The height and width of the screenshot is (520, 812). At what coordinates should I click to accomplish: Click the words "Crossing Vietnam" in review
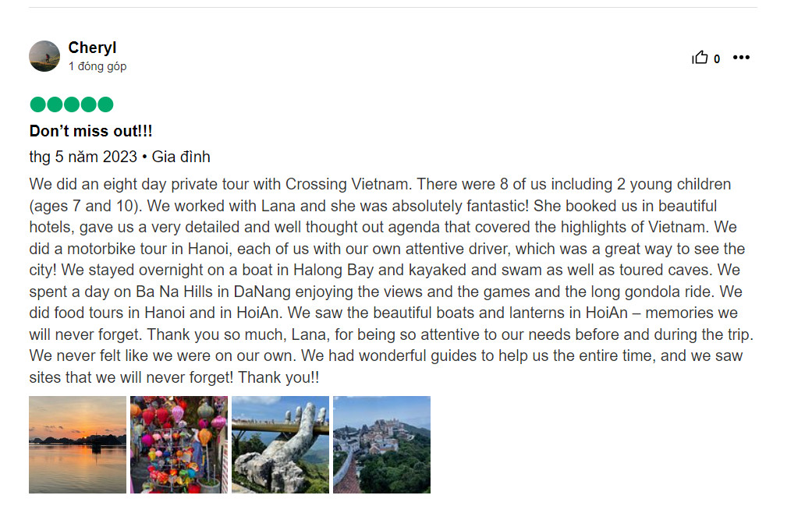click(347, 184)
